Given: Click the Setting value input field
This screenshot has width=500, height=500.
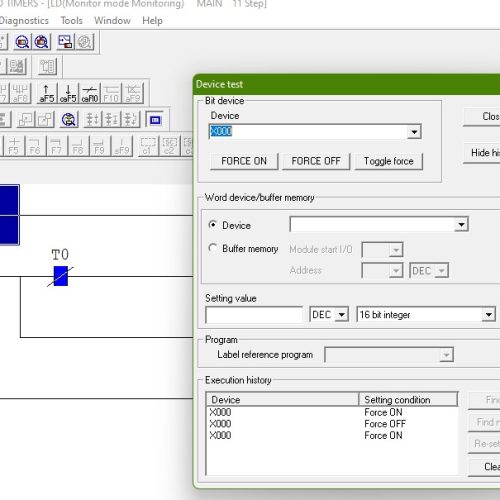Looking at the screenshot, I should tap(254, 315).
